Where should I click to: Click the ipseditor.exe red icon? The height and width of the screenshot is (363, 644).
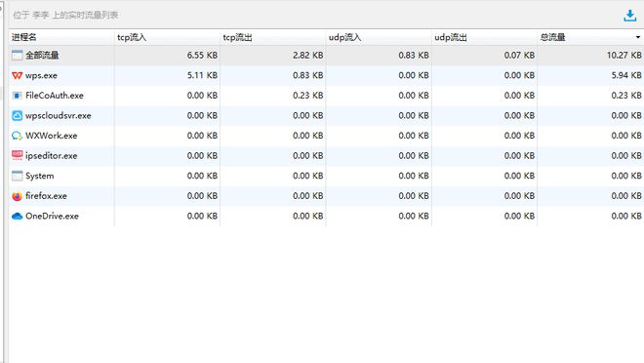[x=18, y=155]
